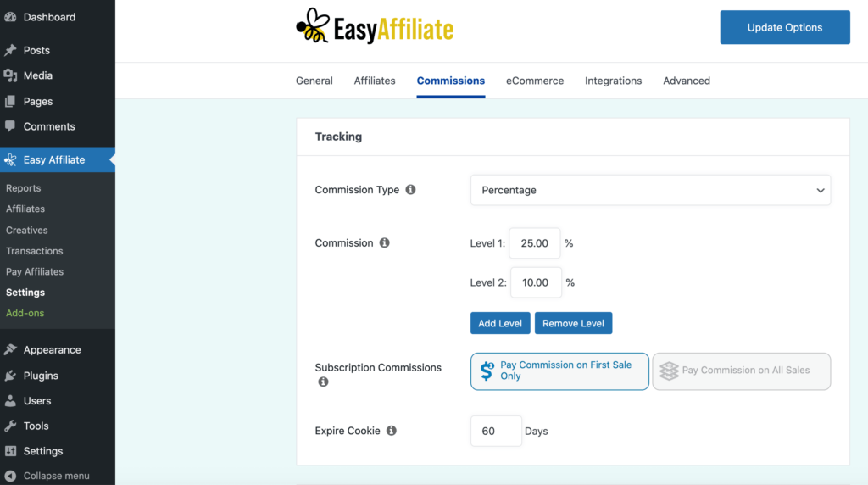Go to the Integrations tab

614,81
